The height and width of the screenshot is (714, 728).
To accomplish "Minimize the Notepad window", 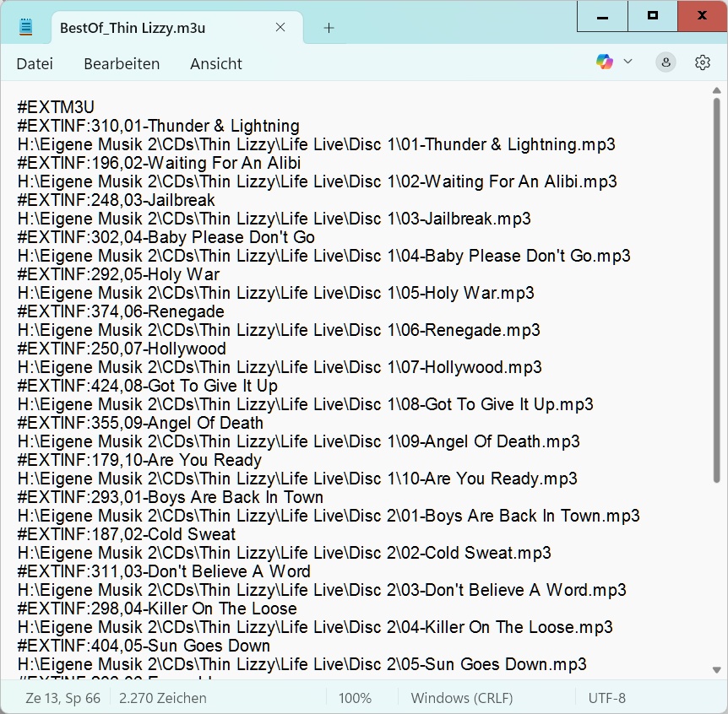I will 602,17.
